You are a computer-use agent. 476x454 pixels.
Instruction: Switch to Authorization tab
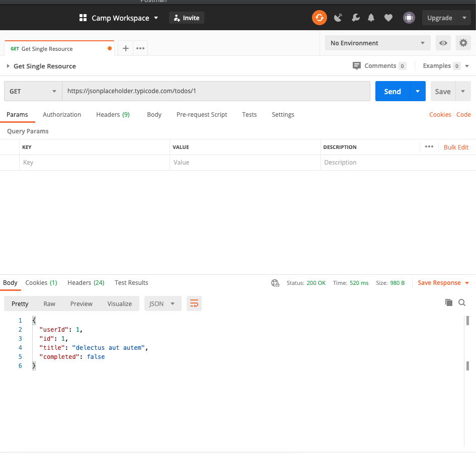point(62,114)
